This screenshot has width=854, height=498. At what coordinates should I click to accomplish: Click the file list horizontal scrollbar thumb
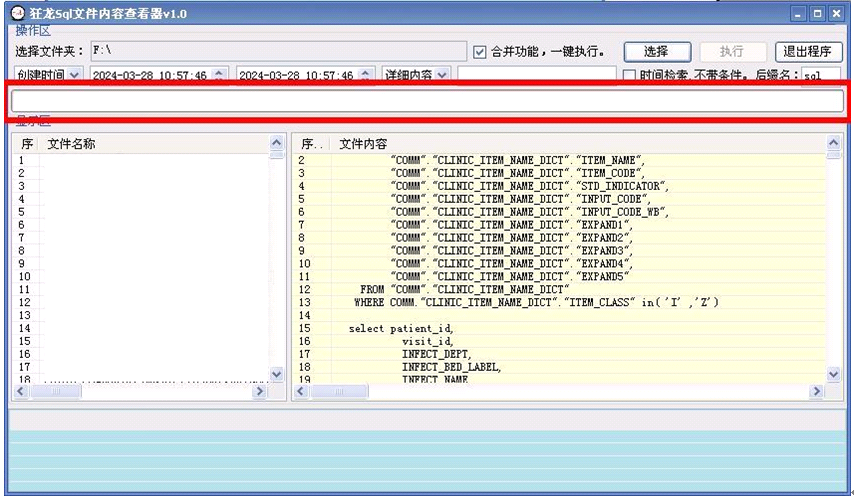(56, 391)
